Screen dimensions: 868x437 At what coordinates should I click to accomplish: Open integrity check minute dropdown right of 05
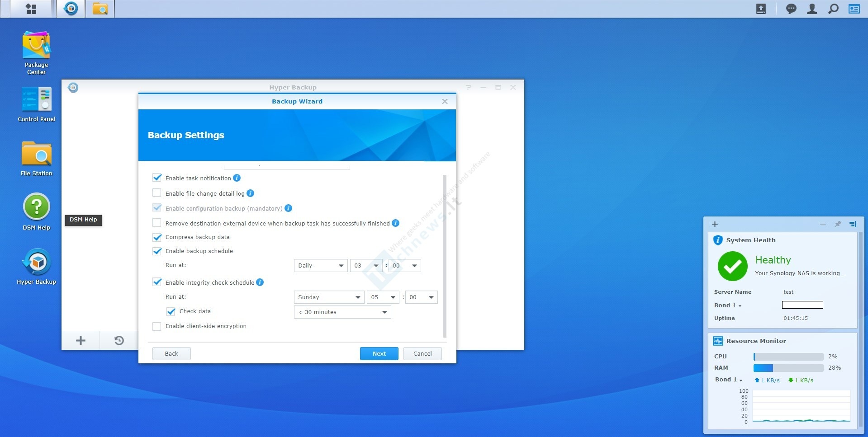(x=422, y=297)
